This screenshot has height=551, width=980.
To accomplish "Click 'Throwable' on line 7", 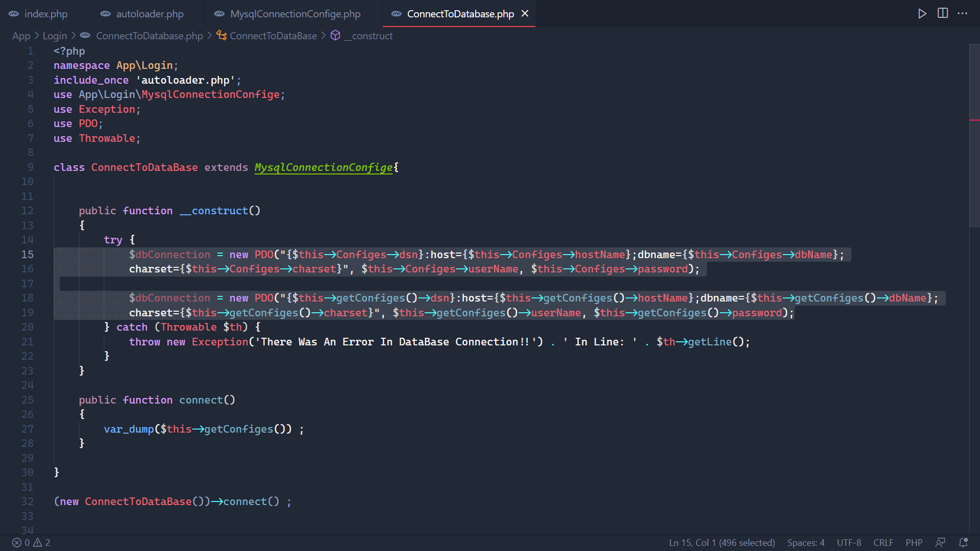I will pyautogui.click(x=107, y=138).
